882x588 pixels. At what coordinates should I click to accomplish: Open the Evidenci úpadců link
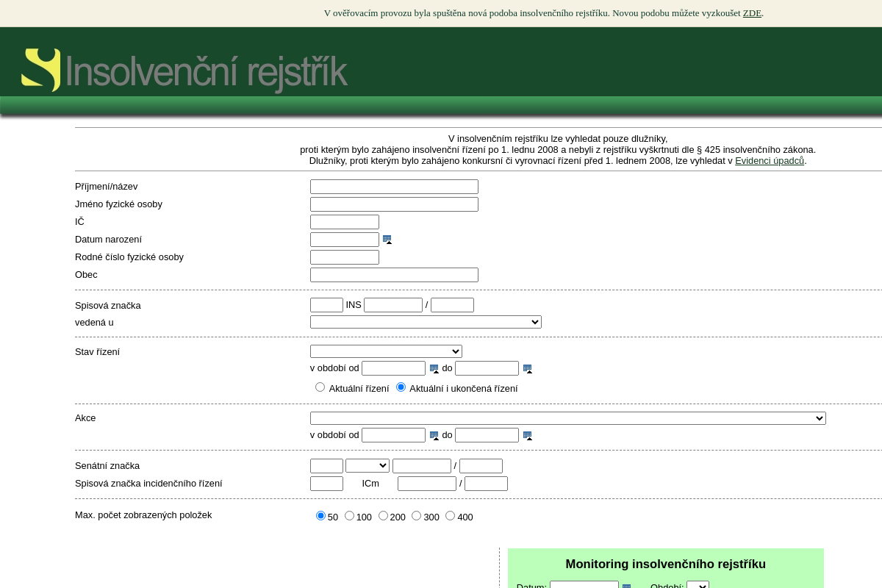click(x=769, y=161)
